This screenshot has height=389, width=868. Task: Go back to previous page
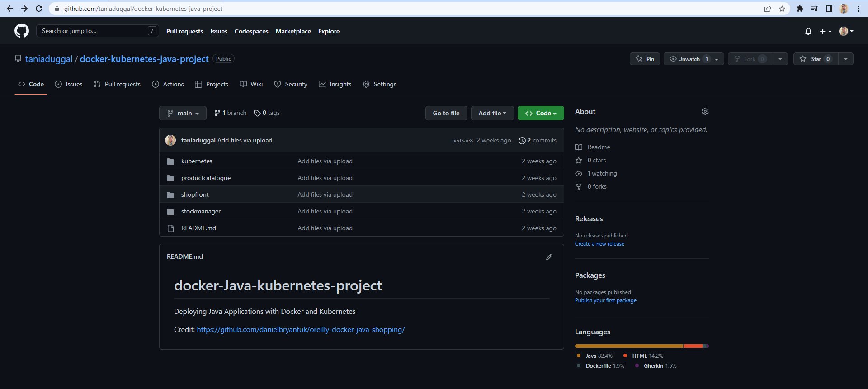coord(10,9)
